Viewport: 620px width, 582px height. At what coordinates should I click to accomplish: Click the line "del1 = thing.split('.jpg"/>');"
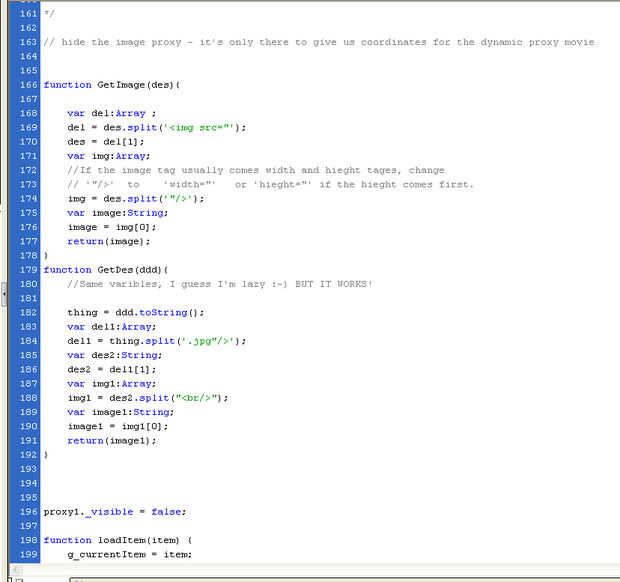pyautogui.click(x=157, y=341)
